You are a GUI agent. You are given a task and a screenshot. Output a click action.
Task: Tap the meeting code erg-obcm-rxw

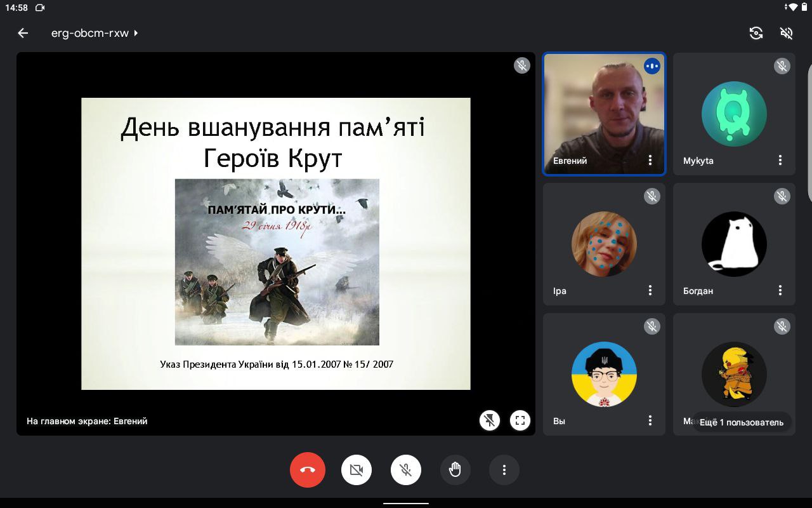(89, 33)
